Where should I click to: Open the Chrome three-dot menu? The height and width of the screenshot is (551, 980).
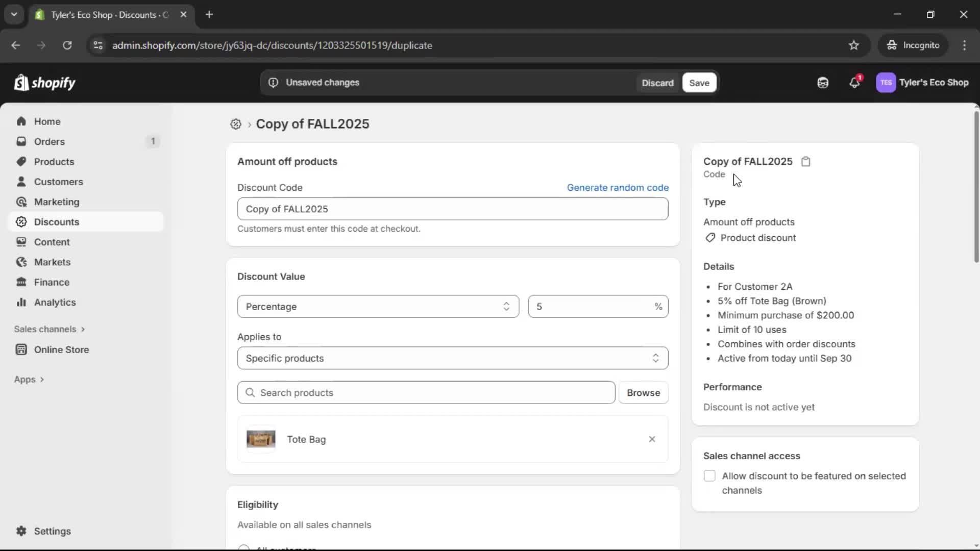click(965, 45)
